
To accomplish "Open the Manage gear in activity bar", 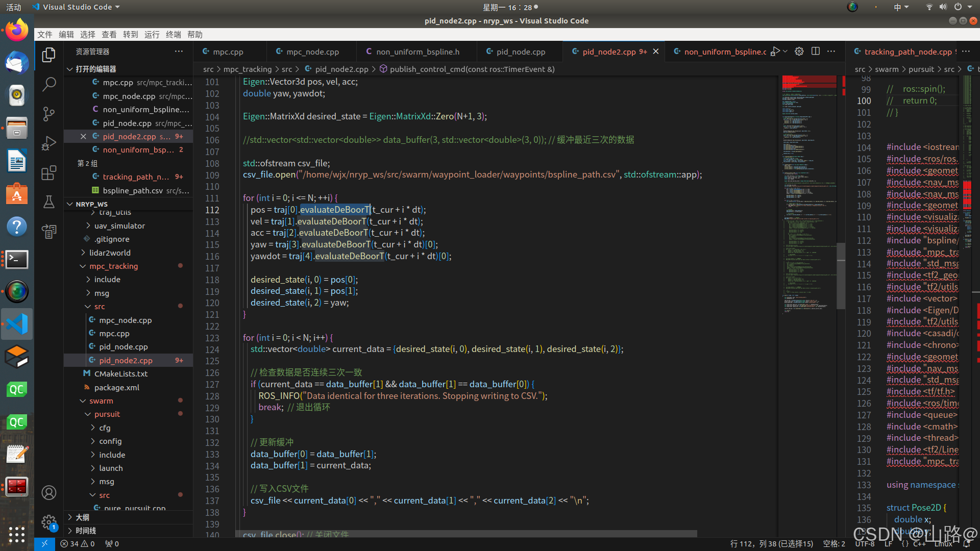I will coord(49,522).
